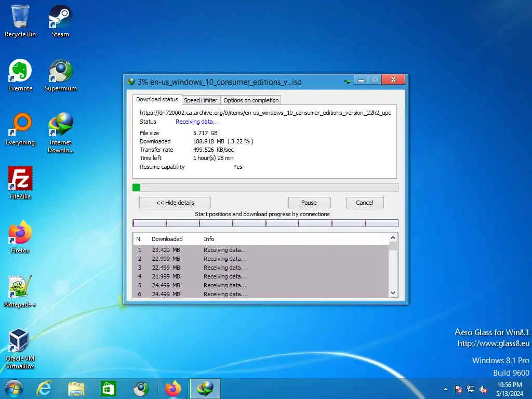This screenshot has height=399, width=532.
Task: Launch Oracle VM VirtualBox shortcut
Action: (x=20, y=349)
